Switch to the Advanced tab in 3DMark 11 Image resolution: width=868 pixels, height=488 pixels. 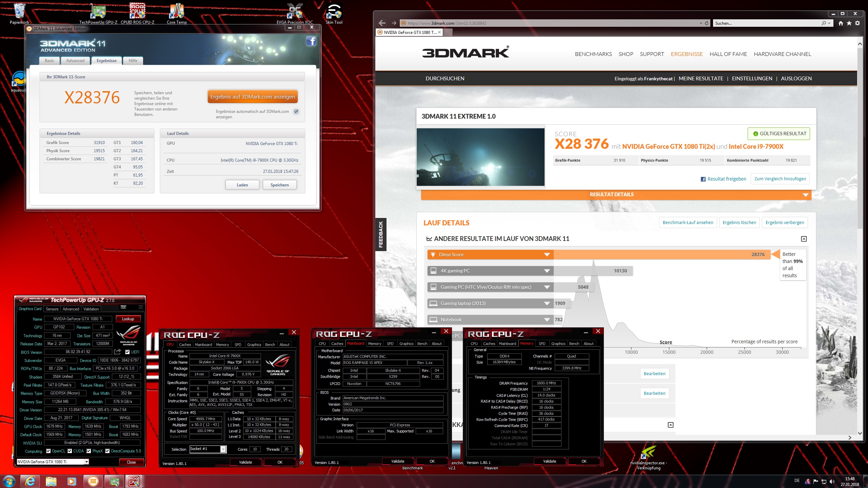coord(75,60)
